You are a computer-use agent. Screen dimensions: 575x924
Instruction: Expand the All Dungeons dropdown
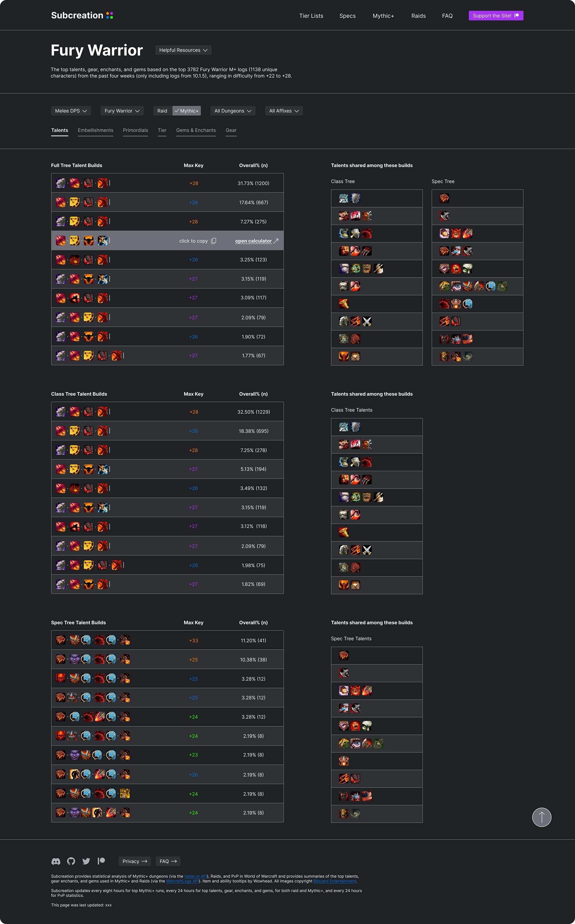point(233,111)
